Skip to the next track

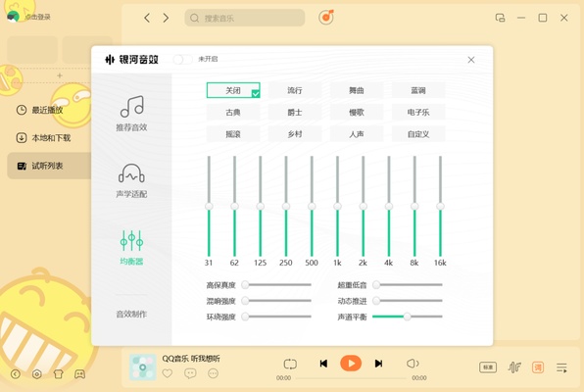378,364
